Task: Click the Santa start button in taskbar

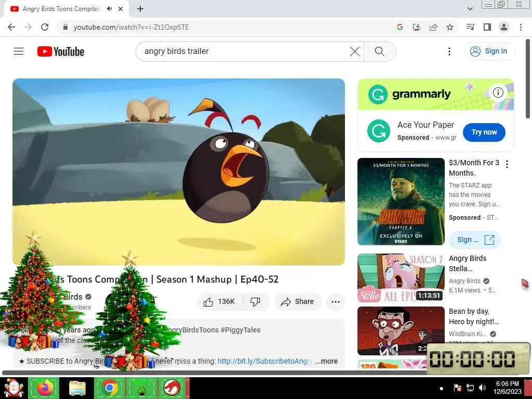Action: (13, 388)
